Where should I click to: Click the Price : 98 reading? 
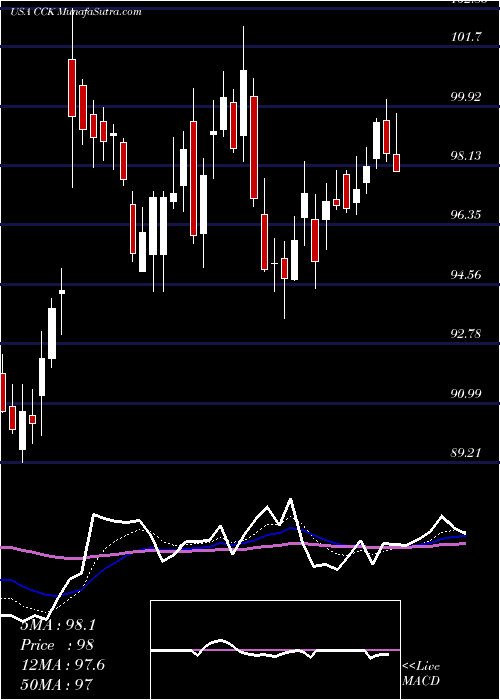(x=57, y=645)
